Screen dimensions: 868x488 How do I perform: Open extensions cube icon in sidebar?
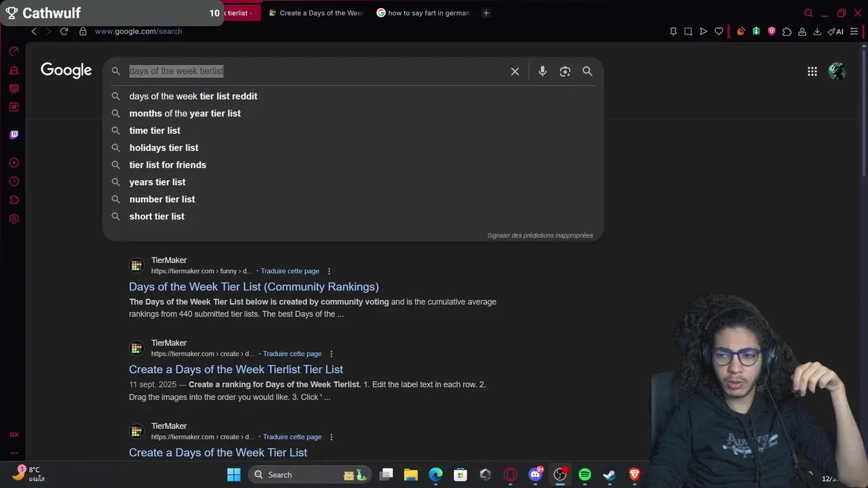pyautogui.click(x=14, y=200)
